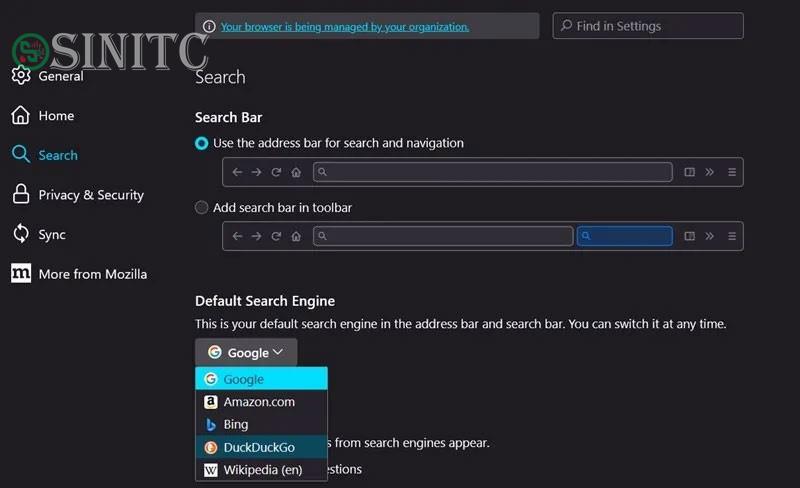This screenshot has width=800, height=488.
Task: Click Google icon in highlighted list item
Action: (x=211, y=379)
